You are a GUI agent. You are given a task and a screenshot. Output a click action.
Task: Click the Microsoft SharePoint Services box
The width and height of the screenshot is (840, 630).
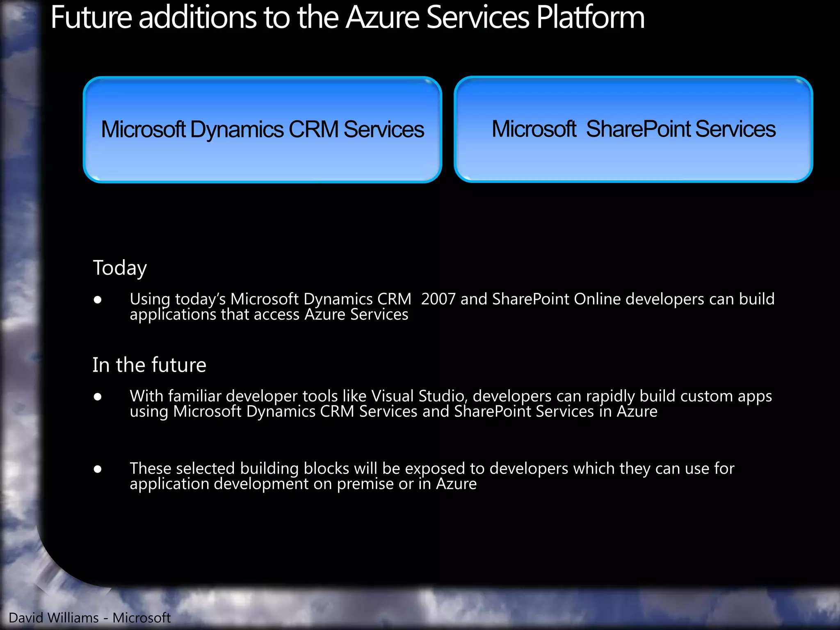pos(633,129)
